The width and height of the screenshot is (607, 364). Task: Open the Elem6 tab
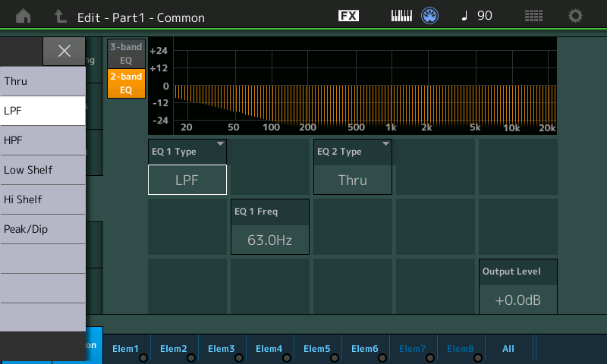click(365, 349)
